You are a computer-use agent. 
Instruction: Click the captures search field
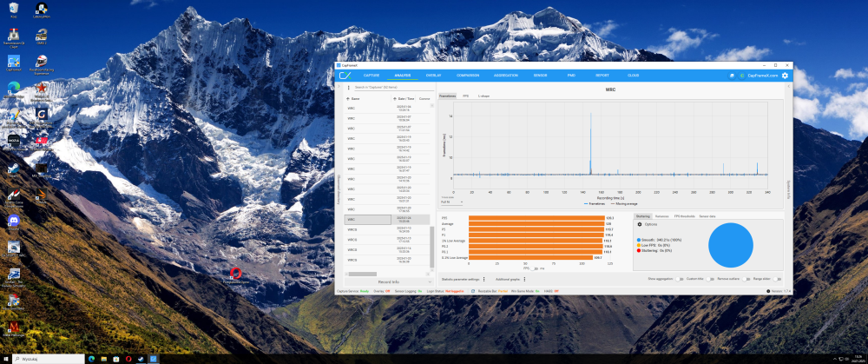[x=395, y=88]
